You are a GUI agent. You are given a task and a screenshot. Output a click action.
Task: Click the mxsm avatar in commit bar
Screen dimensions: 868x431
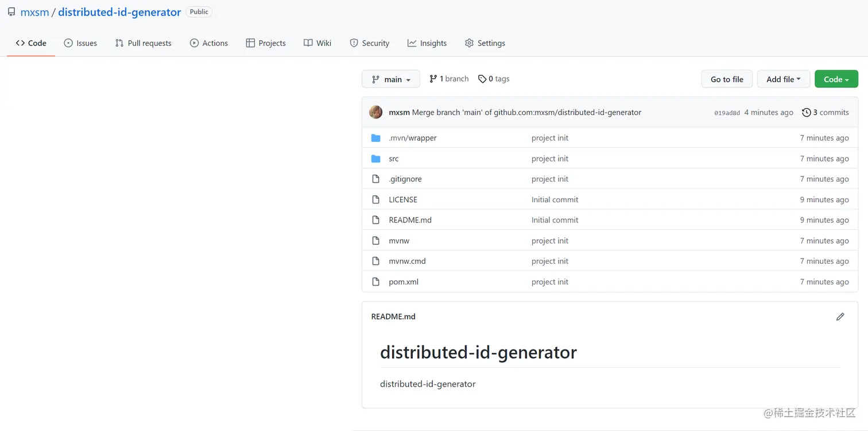tap(376, 112)
